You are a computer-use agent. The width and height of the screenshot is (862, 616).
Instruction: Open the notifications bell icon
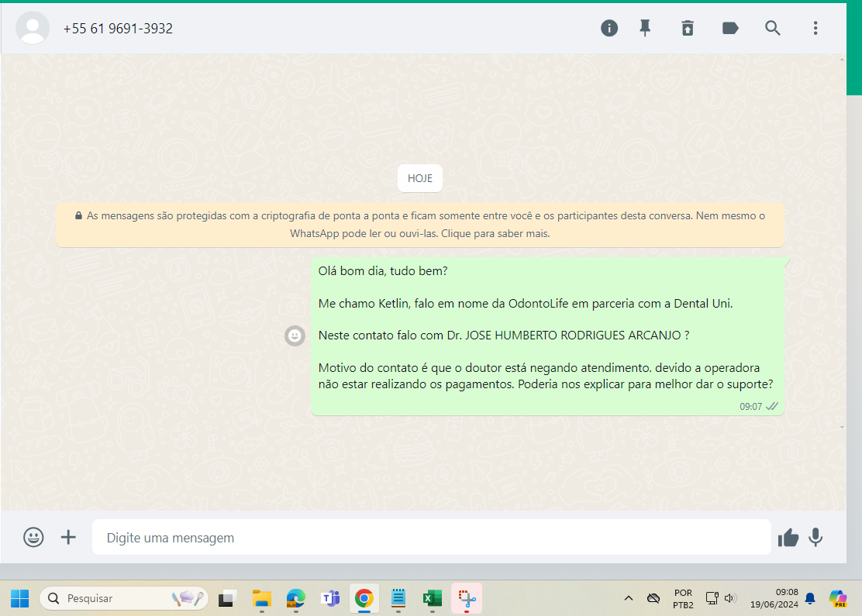point(810,598)
